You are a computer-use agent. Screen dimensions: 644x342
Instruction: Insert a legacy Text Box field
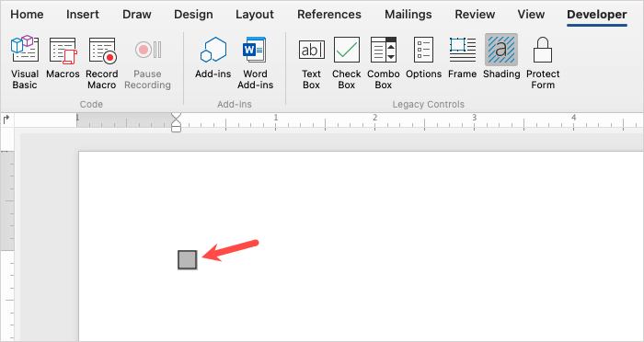[x=311, y=63]
